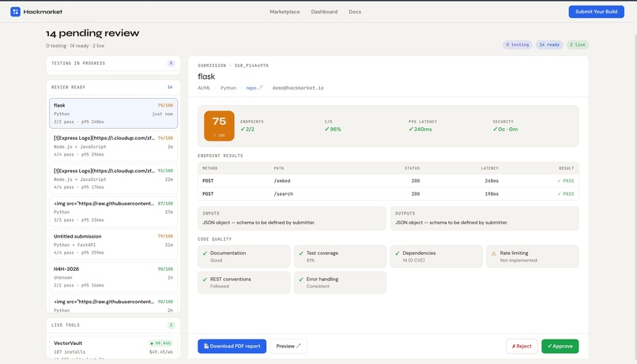This screenshot has height=364, width=637.
Task: Click the Error handling quality card
Action: (x=340, y=283)
